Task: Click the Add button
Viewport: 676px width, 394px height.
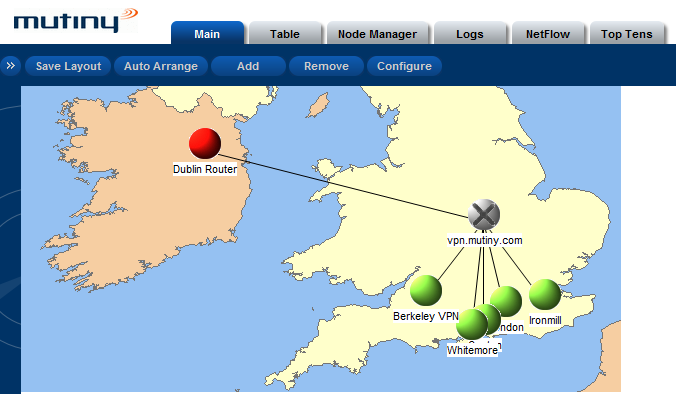Action: pos(248,66)
